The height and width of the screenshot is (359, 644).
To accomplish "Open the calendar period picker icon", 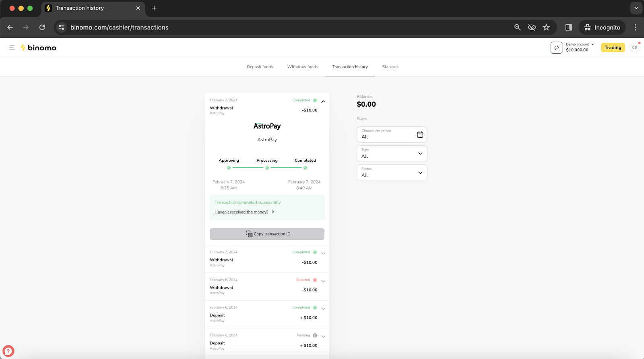I will click(420, 134).
